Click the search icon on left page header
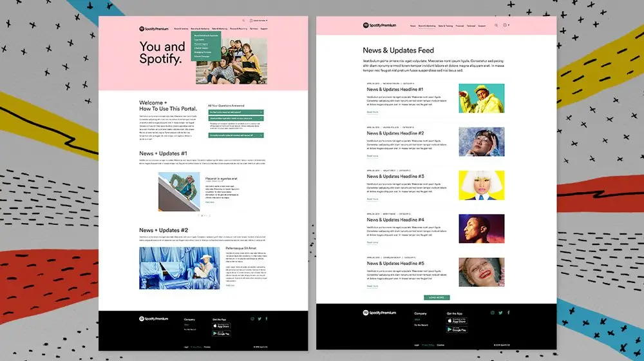The width and height of the screenshot is (644, 361). (243, 21)
